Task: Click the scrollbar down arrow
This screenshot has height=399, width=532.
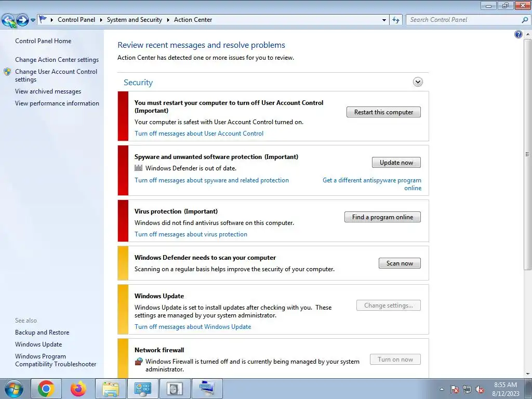Action: (x=528, y=374)
